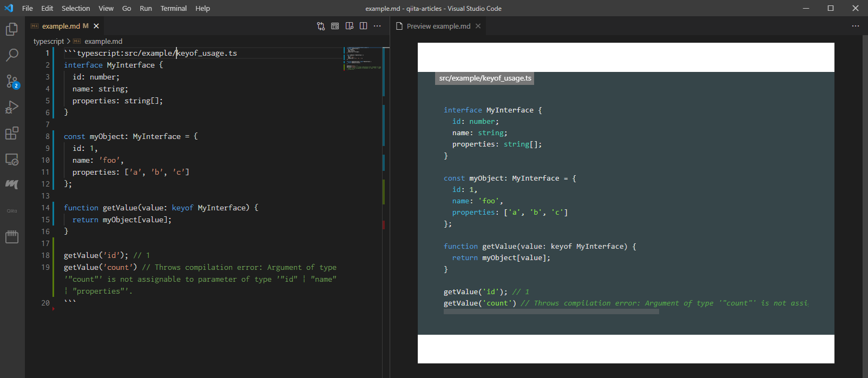
Task: Open the Selection menu
Action: pos(76,8)
